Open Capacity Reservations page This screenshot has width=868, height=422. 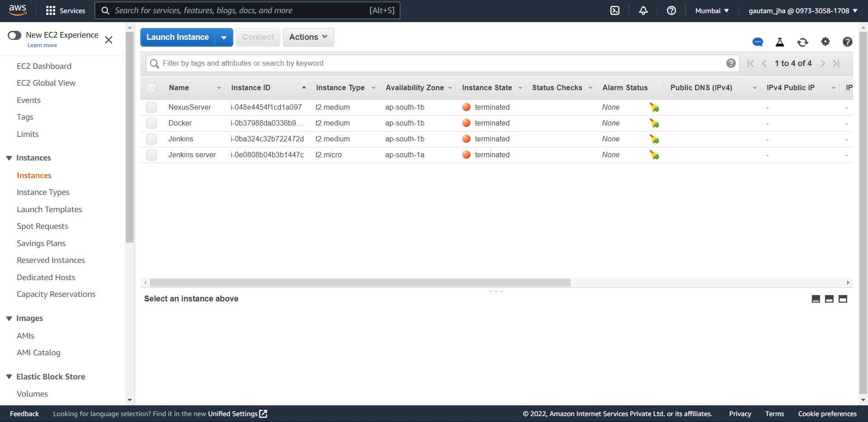[x=56, y=294]
